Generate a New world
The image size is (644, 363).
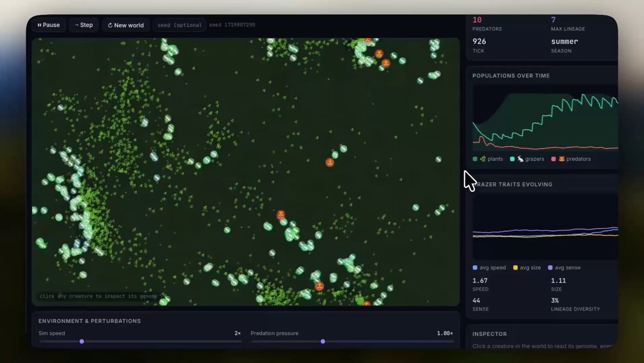point(126,25)
